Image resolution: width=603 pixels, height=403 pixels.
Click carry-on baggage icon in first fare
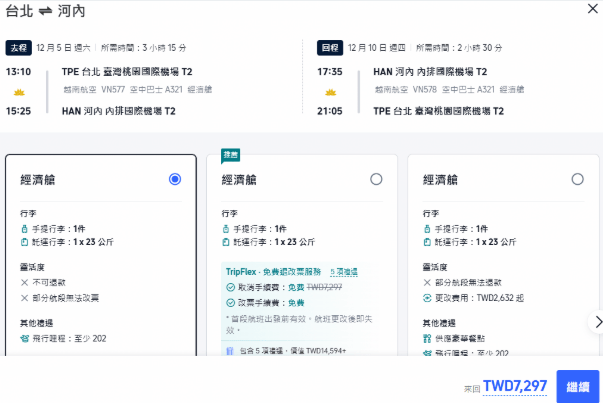point(24,229)
